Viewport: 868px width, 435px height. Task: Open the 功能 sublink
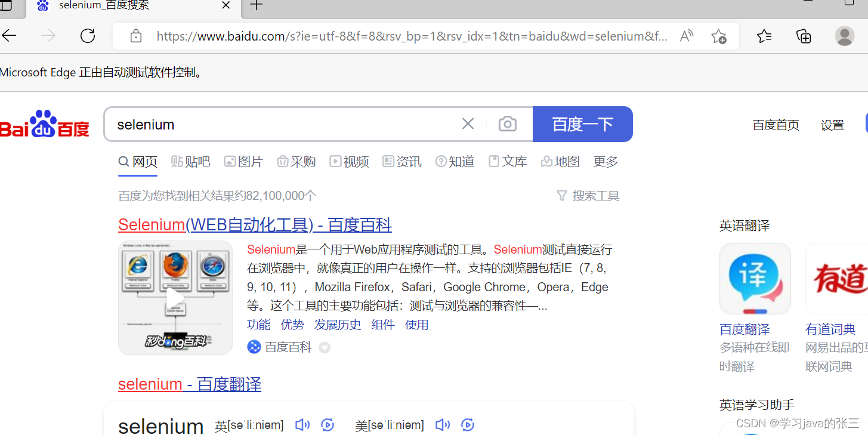259,325
